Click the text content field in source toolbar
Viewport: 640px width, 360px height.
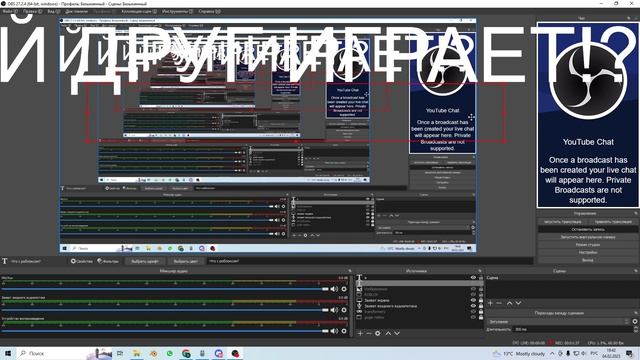370,261
